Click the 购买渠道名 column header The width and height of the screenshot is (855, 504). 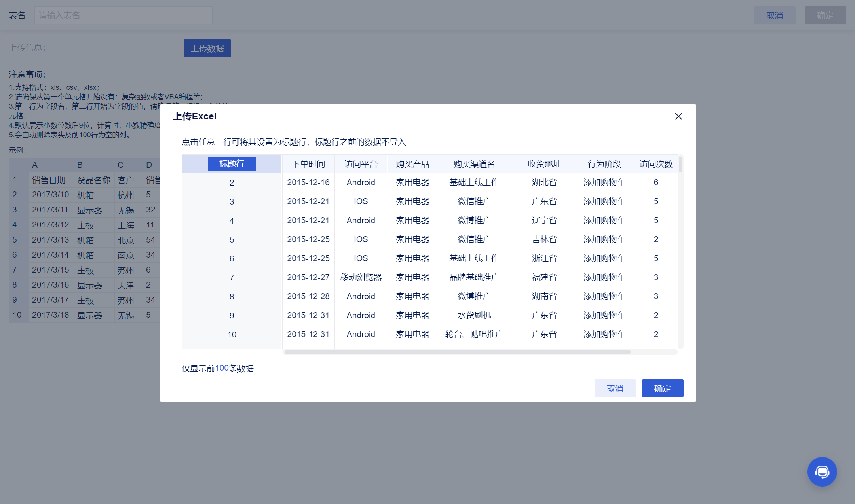pyautogui.click(x=474, y=164)
